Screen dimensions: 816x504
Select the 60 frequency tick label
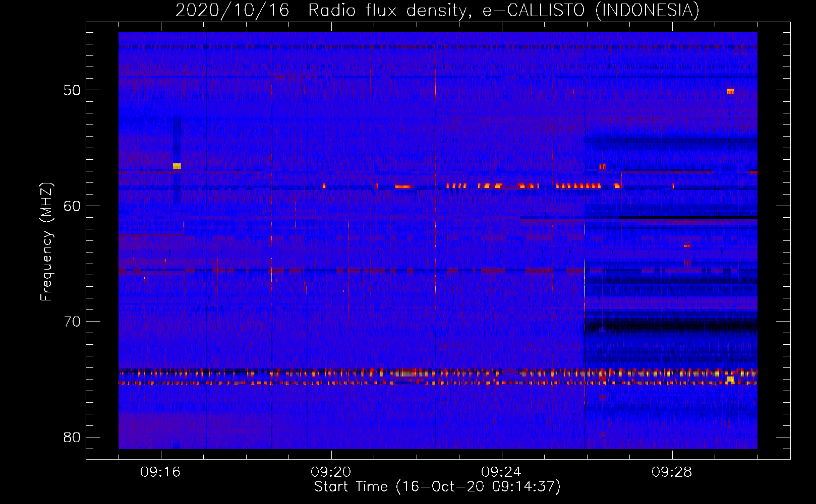click(x=72, y=206)
